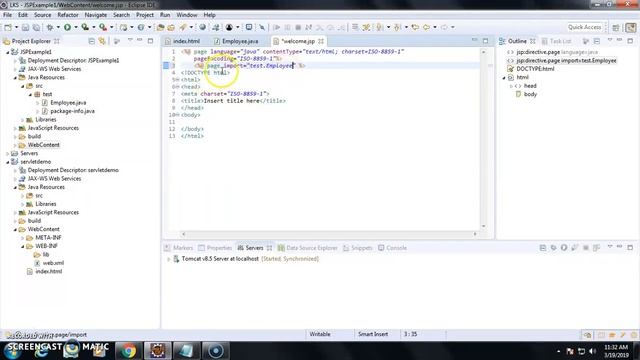The height and width of the screenshot is (360, 640).
Task: Click the Eclipse icon in taskbar
Action: 158,351
